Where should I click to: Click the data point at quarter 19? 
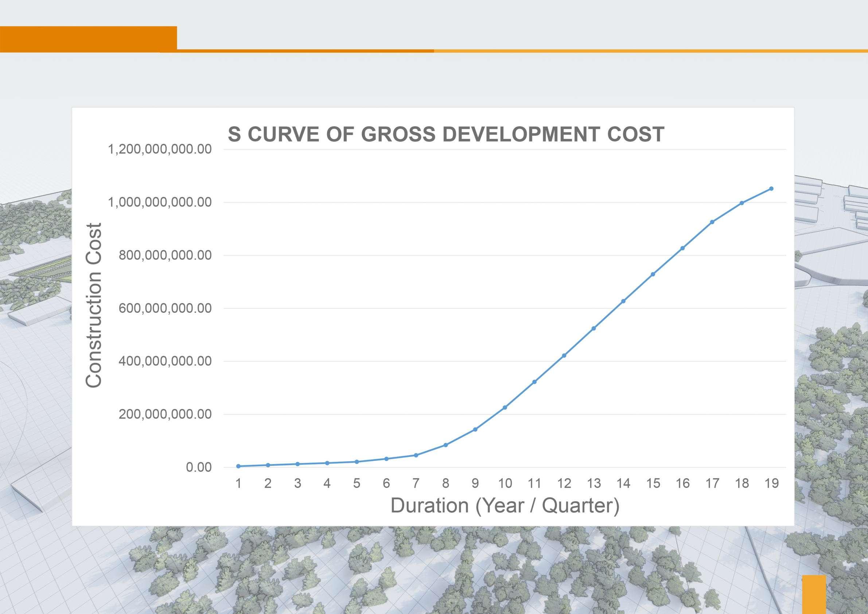coord(771,188)
